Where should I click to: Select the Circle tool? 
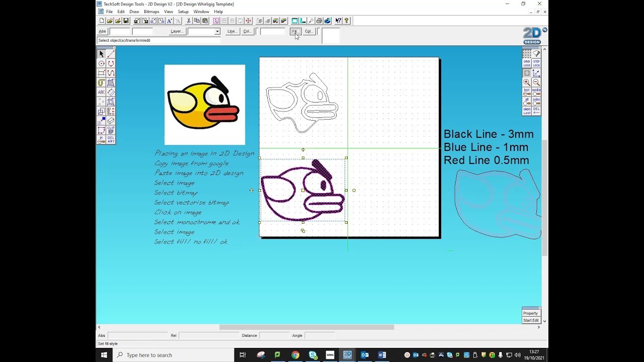(x=101, y=63)
